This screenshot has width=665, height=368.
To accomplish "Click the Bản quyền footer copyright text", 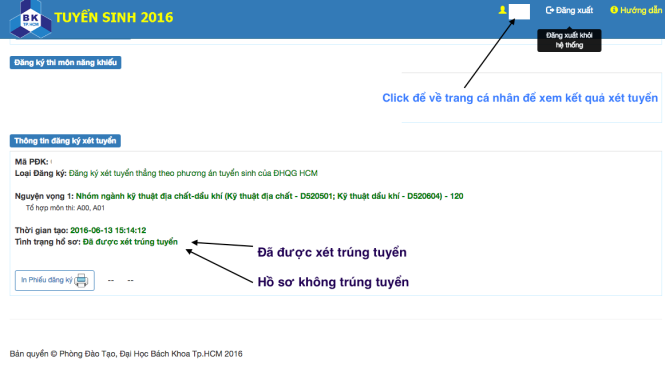I will pos(126,354).
